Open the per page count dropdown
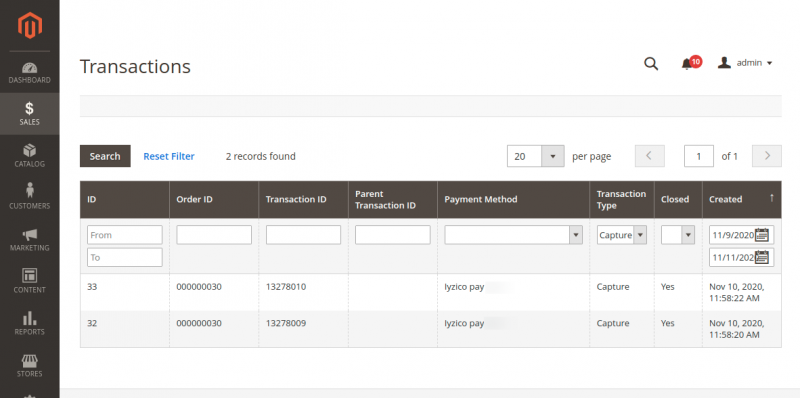 tap(536, 156)
